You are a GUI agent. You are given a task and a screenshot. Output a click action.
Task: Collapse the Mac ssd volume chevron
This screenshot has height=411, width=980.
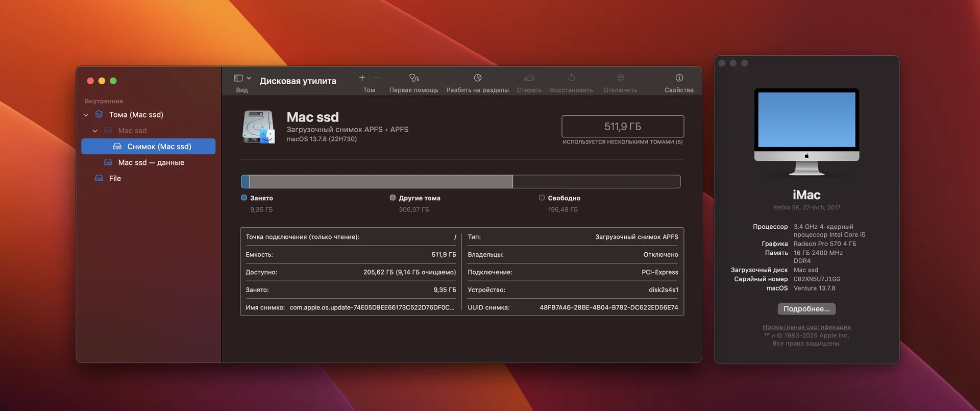tap(95, 131)
